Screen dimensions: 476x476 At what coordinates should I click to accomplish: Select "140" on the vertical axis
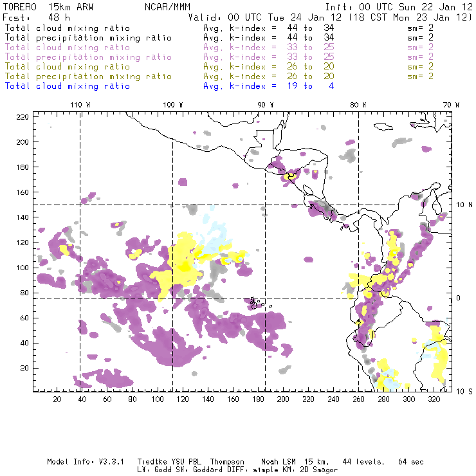[23, 217]
